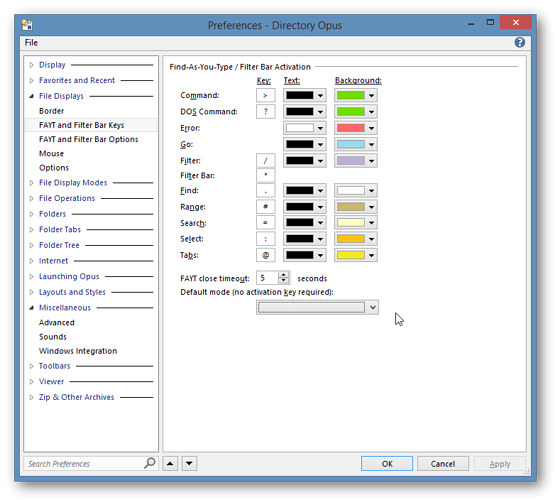Expand the Folder Tabs category
The width and height of the screenshot is (555, 500).
point(32,229)
